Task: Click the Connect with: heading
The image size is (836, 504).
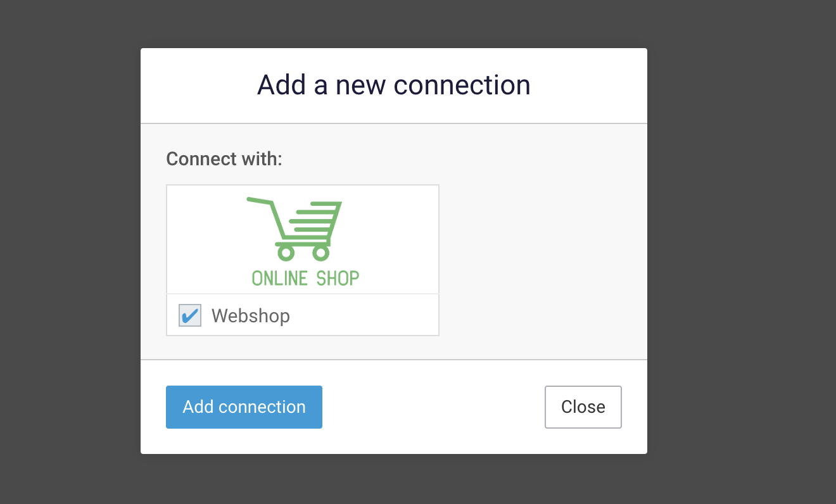Action: point(224,158)
